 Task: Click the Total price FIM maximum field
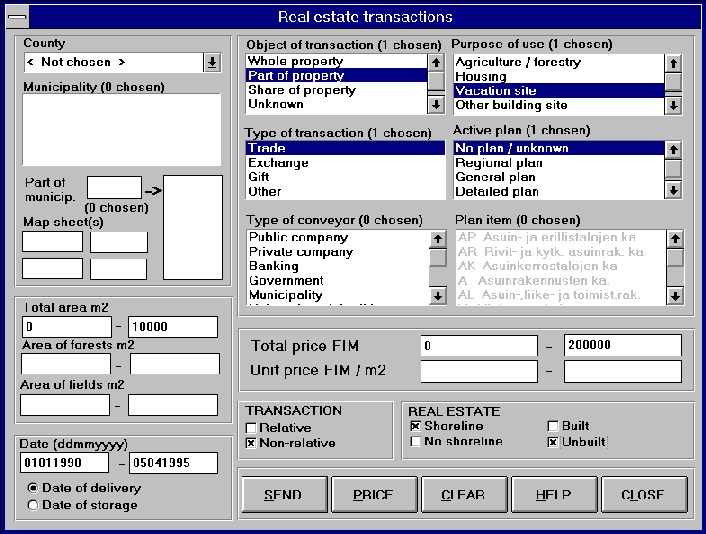[622, 346]
